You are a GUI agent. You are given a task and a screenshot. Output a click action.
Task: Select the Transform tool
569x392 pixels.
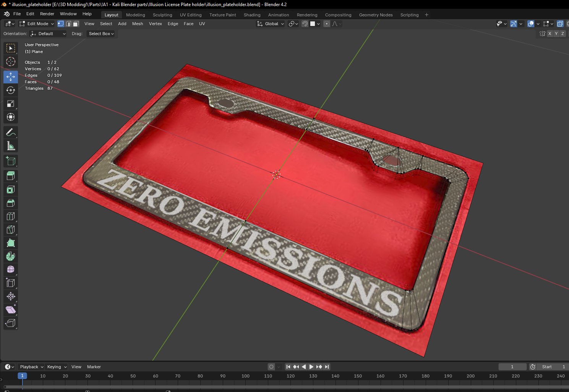(x=11, y=117)
